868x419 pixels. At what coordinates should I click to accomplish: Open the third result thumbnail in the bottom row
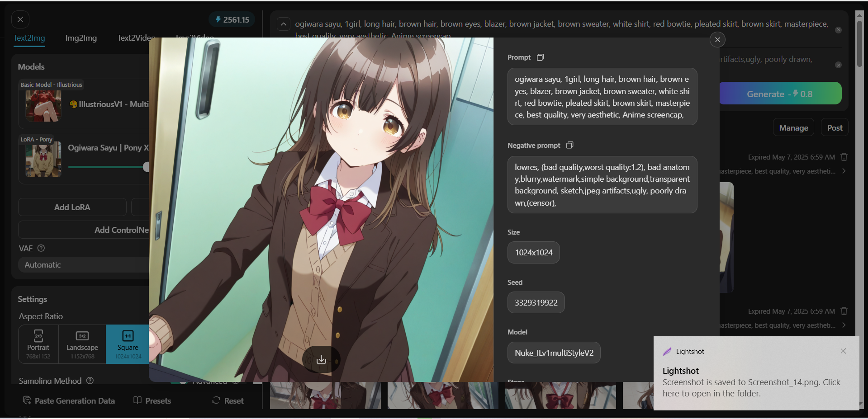coord(560,395)
